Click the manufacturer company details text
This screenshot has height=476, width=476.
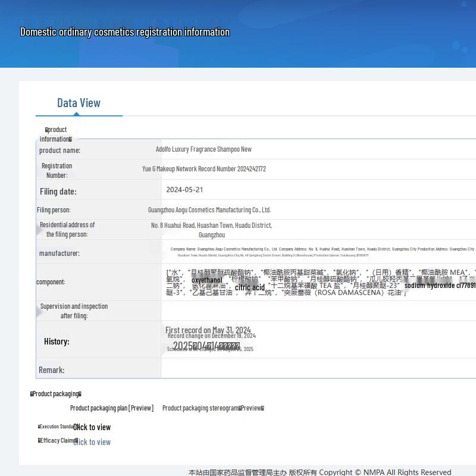[321, 252]
